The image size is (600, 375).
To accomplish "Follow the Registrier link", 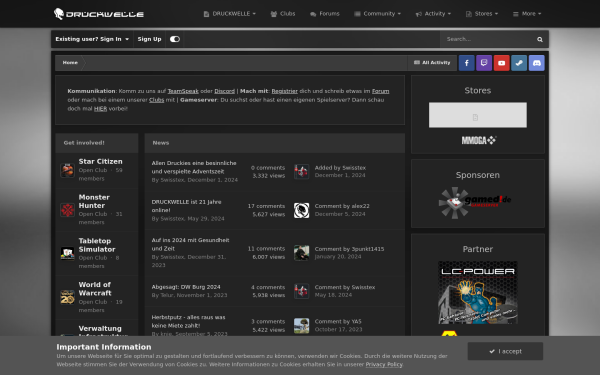I will tap(284, 91).
